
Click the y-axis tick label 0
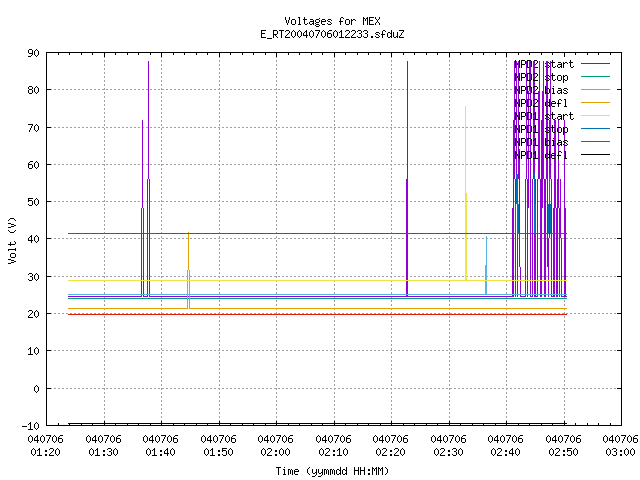point(36,389)
